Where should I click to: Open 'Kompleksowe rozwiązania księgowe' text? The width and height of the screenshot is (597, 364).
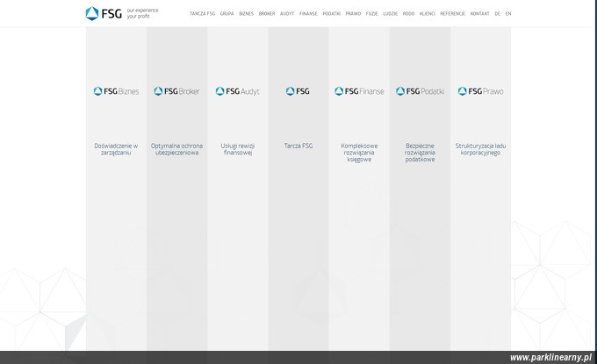359,153
